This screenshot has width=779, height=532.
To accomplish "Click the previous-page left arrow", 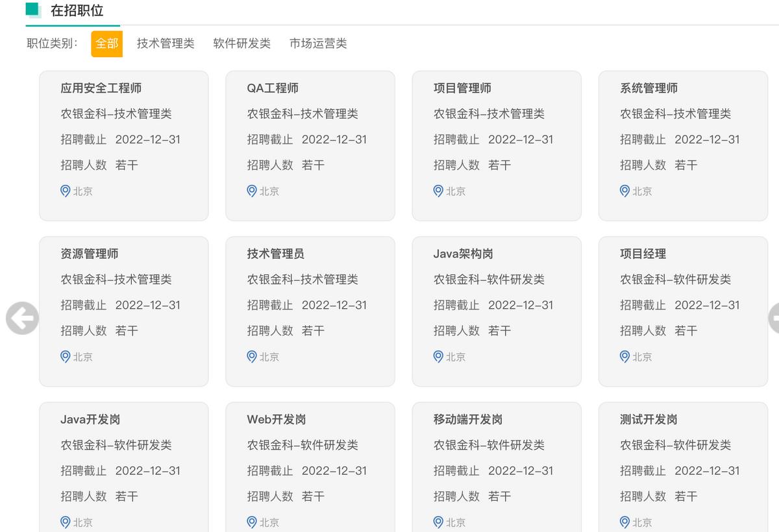I will [x=22, y=319].
